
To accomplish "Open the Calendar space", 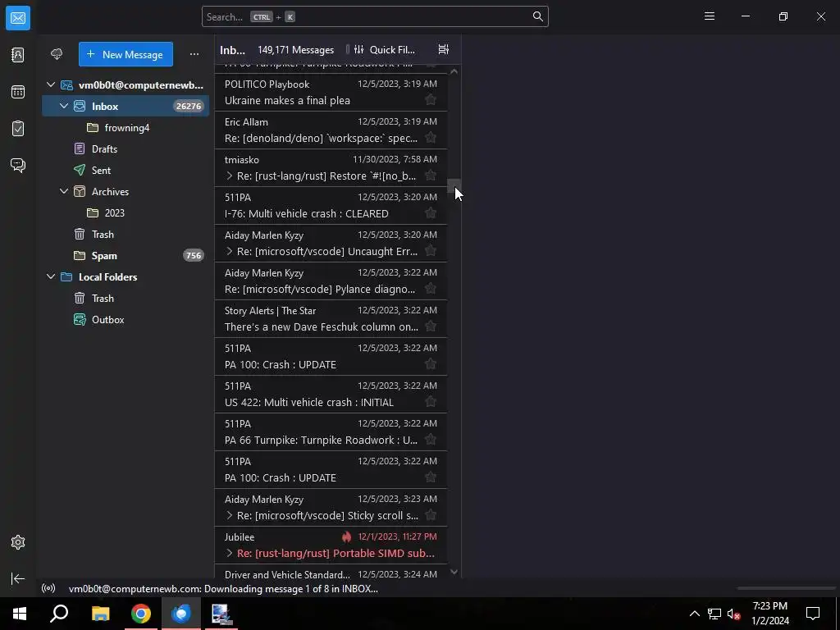I will [x=18, y=92].
